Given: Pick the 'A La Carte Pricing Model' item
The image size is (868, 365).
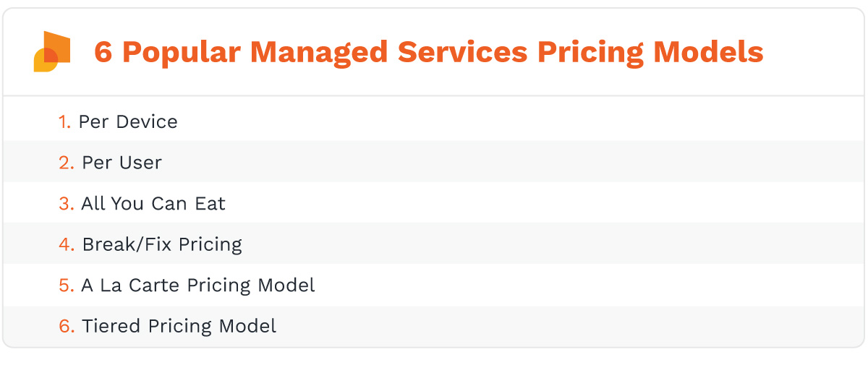Looking at the screenshot, I should [198, 285].
